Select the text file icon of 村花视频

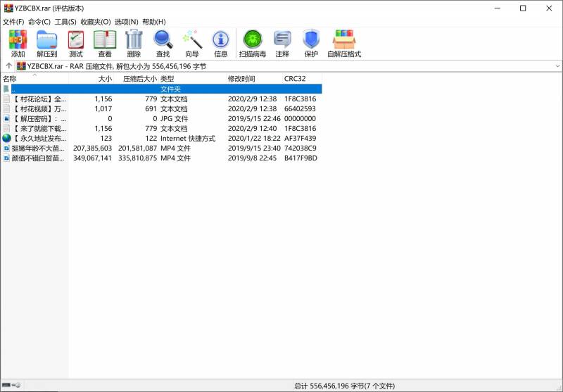point(6,108)
